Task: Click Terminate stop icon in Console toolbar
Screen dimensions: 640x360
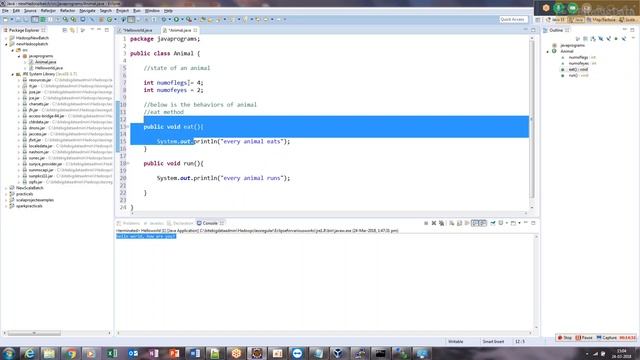Action: [x=426, y=223]
